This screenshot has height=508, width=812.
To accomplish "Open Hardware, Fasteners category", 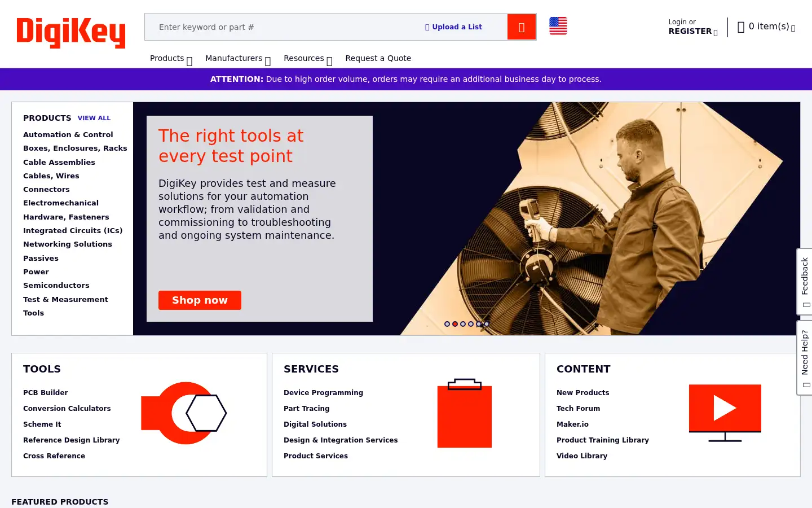I will point(66,217).
